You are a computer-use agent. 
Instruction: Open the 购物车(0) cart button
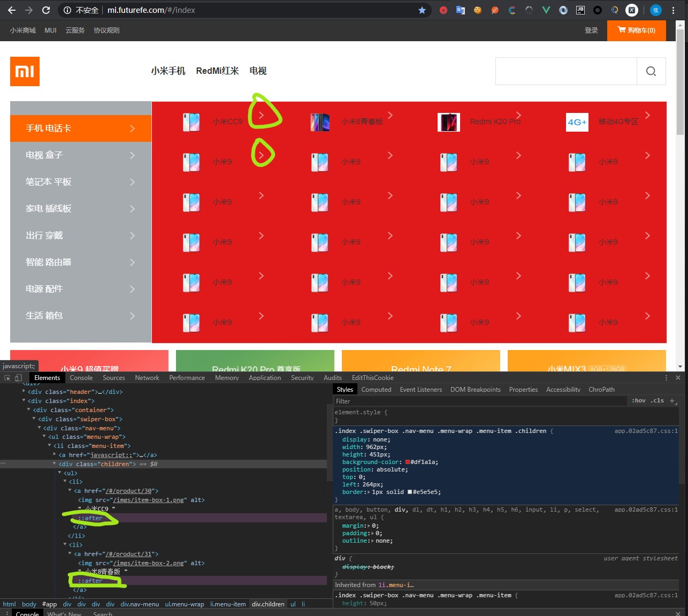(x=637, y=31)
